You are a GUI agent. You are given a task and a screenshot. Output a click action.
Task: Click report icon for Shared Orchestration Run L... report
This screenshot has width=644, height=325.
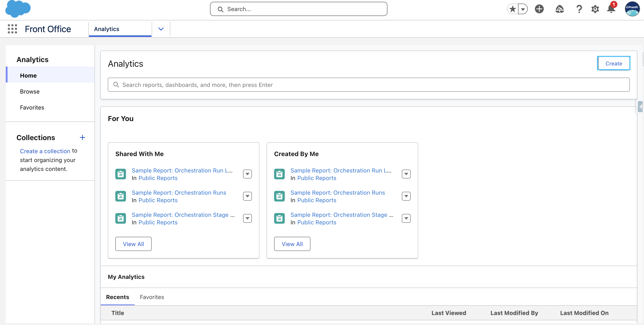point(120,174)
